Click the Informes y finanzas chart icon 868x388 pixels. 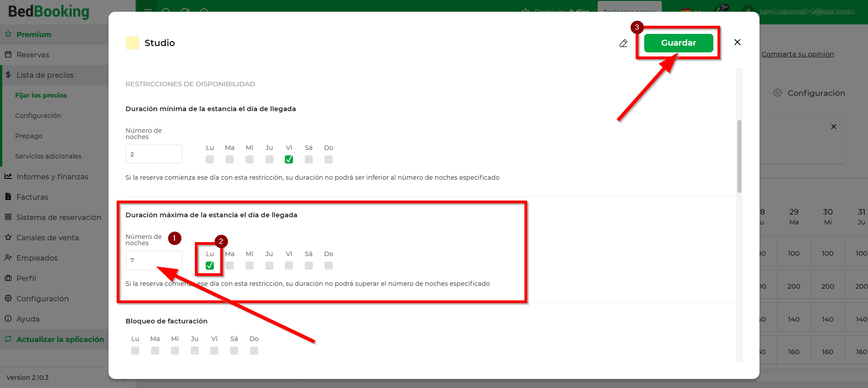8,176
